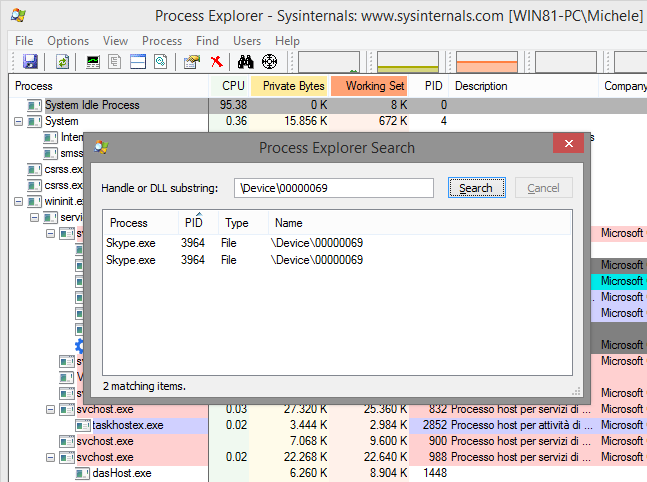The width and height of the screenshot is (647, 482).
Task: Click the 15.856 K private bytes value
Action: (306, 121)
